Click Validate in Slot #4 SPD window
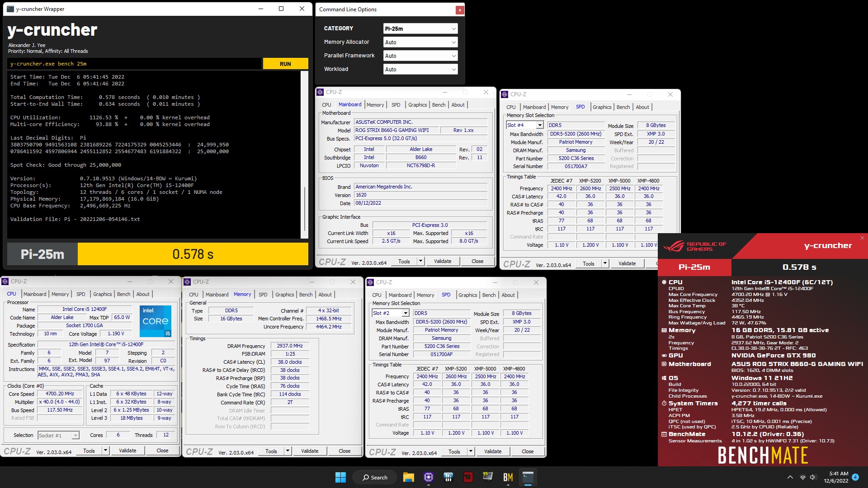Image resolution: width=868 pixels, height=488 pixels. pyautogui.click(x=627, y=263)
